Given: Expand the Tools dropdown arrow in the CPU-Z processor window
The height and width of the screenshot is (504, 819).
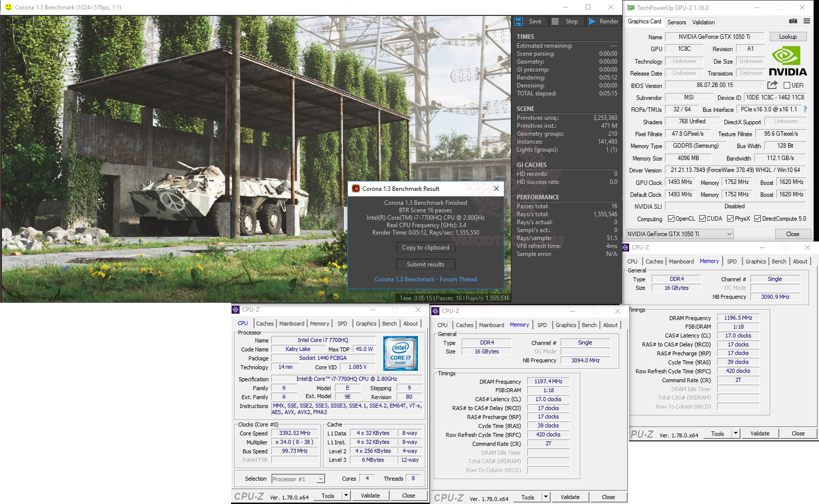Looking at the screenshot, I should click(x=346, y=496).
